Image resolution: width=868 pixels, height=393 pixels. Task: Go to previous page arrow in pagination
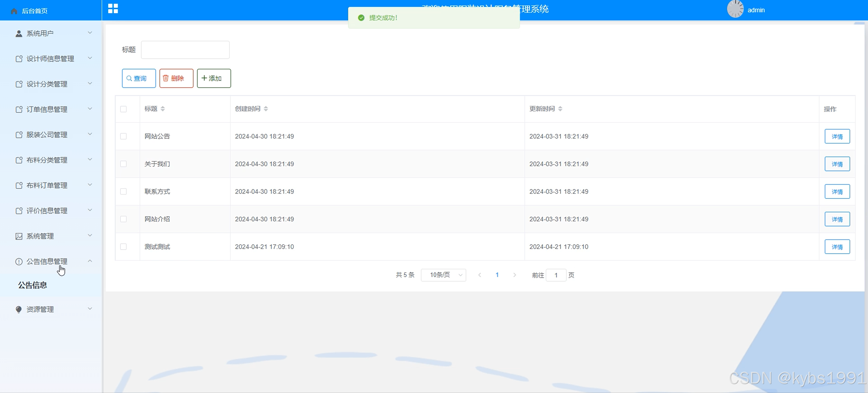[x=479, y=275]
